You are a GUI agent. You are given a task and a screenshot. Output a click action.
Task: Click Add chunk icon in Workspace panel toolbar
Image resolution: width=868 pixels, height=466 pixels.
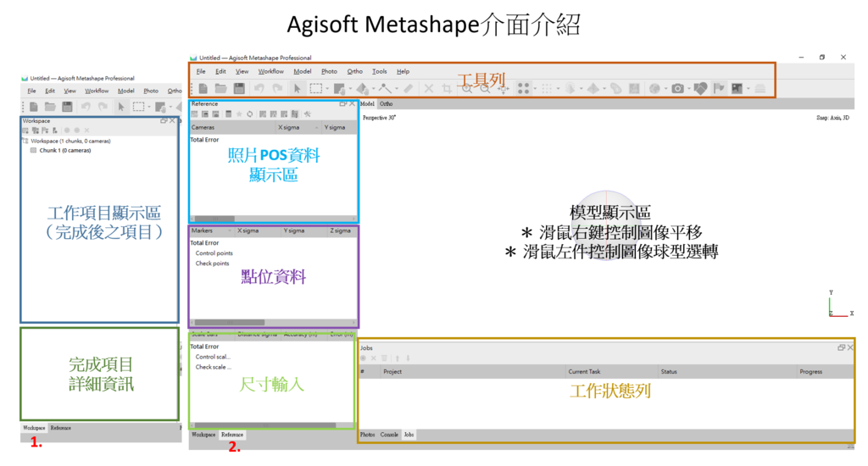coord(25,130)
